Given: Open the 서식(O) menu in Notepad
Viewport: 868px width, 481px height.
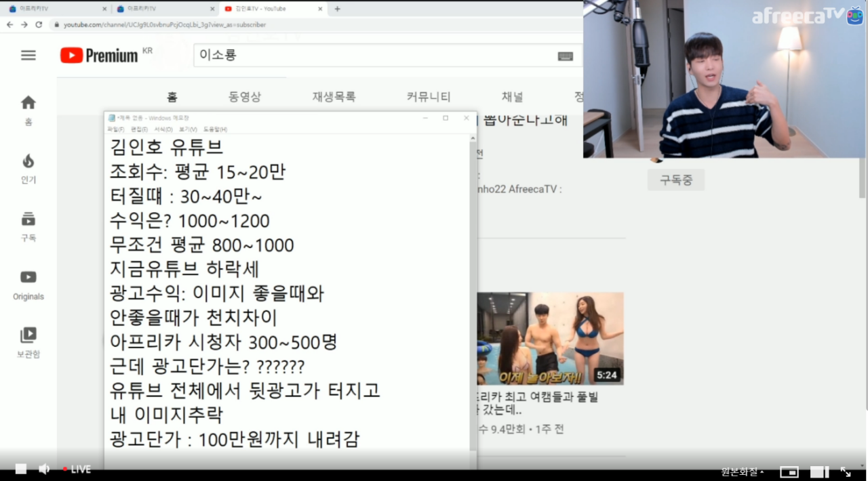Looking at the screenshot, I should (163, 129).
